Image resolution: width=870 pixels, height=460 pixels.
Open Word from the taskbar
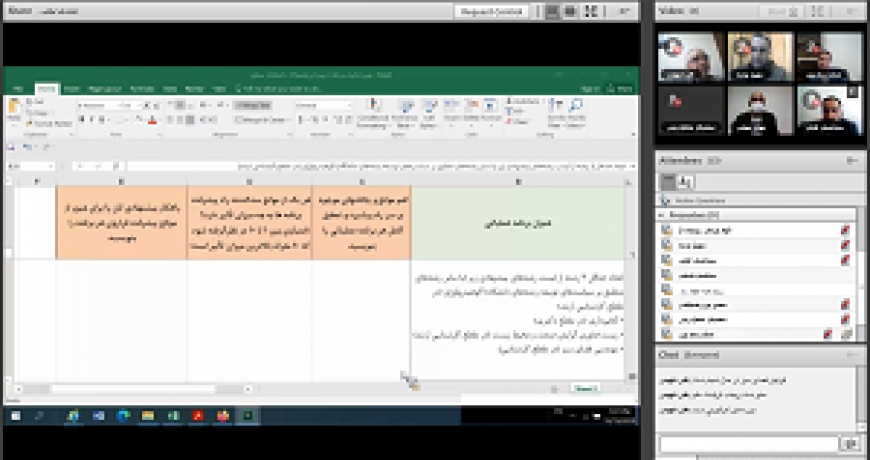coord(99,416)
